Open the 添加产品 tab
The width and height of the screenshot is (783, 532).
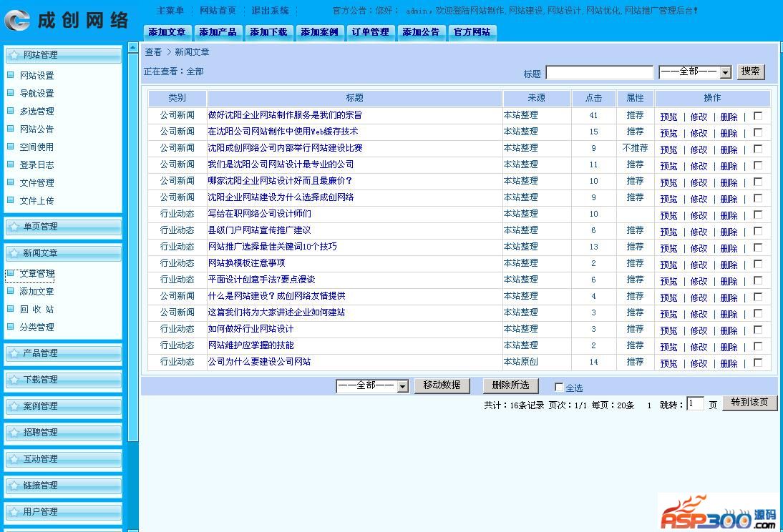pos(218,32)
